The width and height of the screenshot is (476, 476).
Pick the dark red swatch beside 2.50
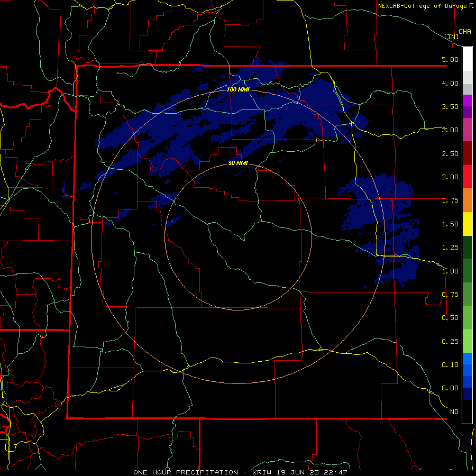tap(467, 153)
